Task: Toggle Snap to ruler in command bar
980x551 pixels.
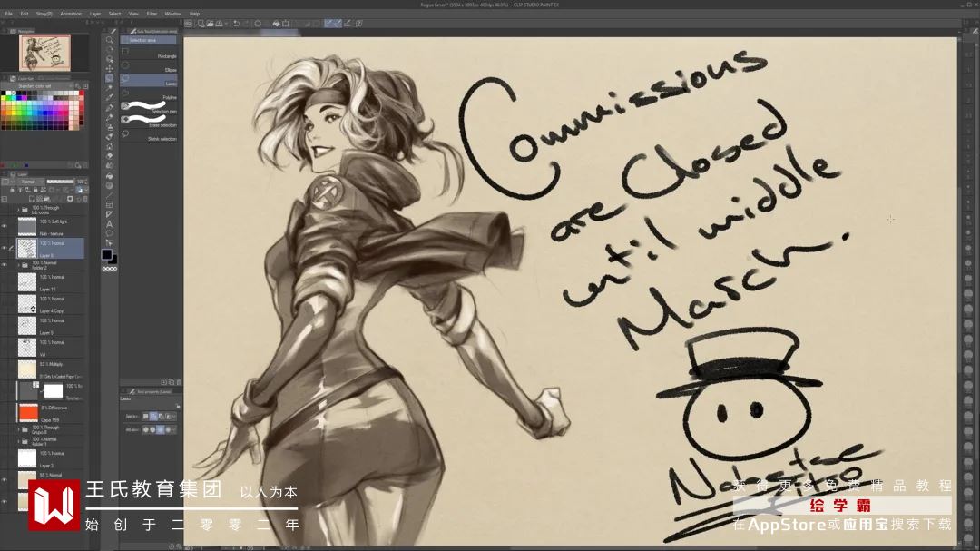Action: [328, 23]
